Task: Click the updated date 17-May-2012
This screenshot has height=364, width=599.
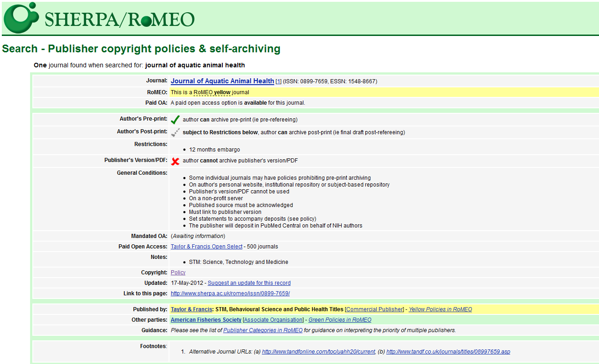Action: point(187,283)
